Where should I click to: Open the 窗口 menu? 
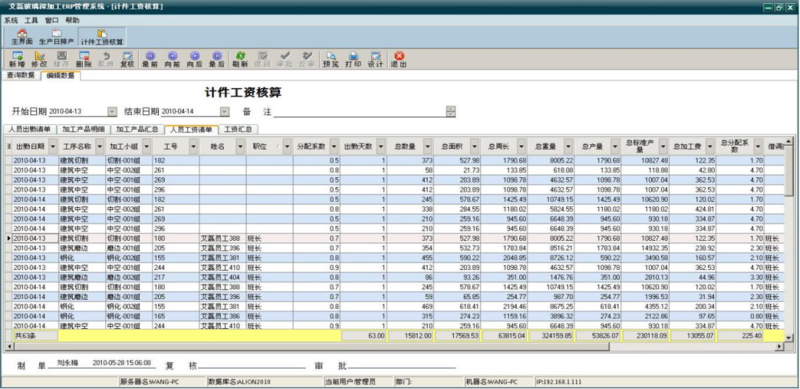coord(52,20)
